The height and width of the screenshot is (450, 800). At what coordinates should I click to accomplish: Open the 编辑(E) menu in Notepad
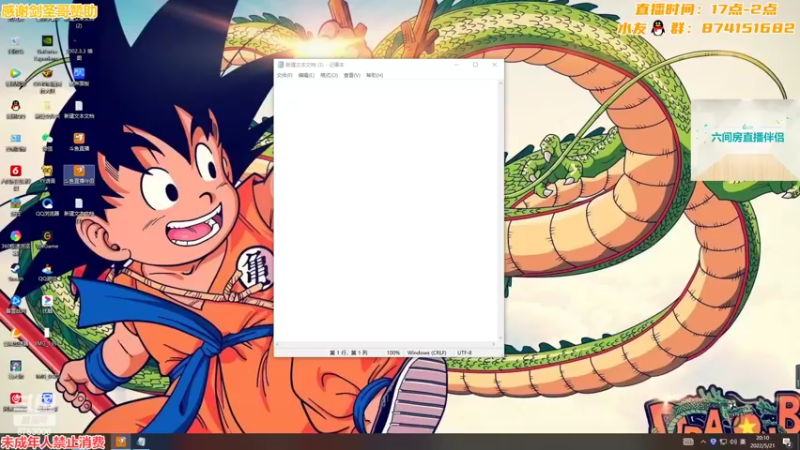click(306, 76)
